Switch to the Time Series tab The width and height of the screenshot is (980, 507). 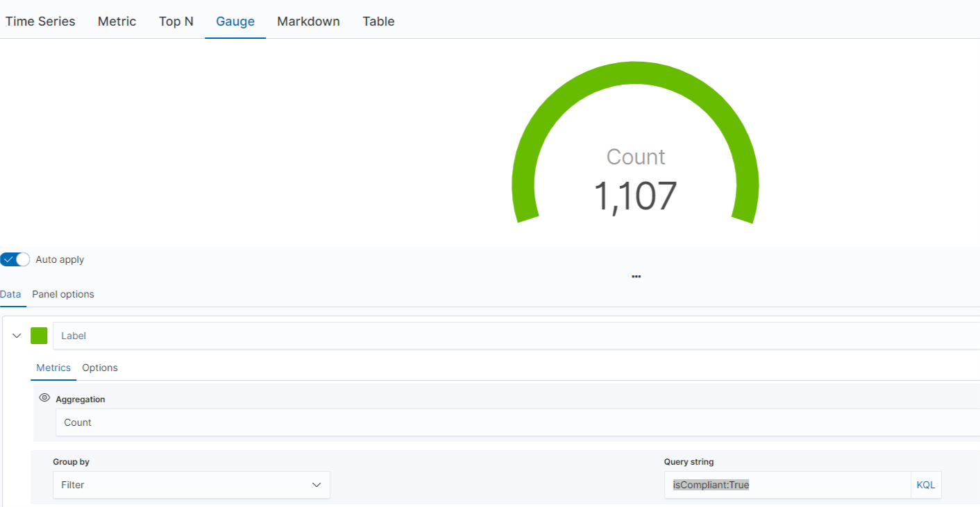[40, 22]
